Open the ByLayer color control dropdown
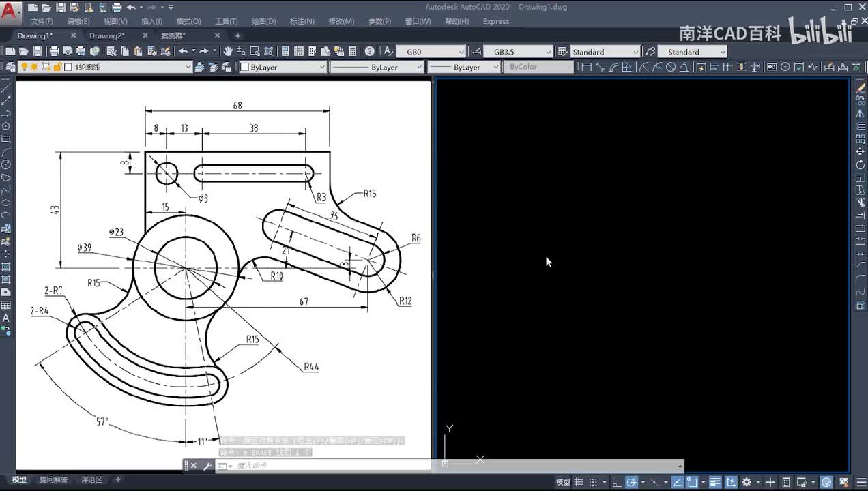Image resolution: width=868 pixels, height=491 pixels. (283, 67)
